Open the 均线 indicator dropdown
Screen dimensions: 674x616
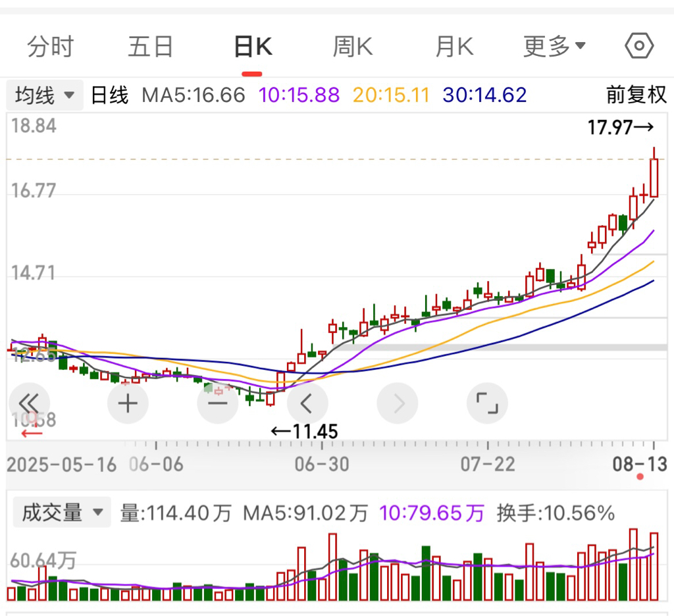coord(45,95)
